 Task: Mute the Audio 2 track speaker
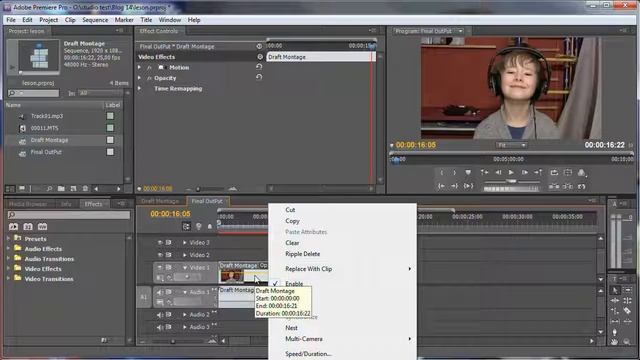click(x=160, y=315)
